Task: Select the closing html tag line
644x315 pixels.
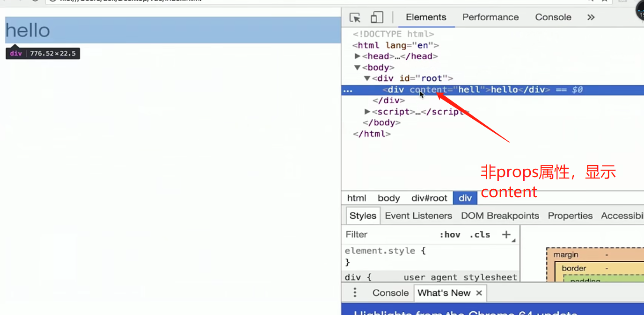Action: click(x=372, y=134)
